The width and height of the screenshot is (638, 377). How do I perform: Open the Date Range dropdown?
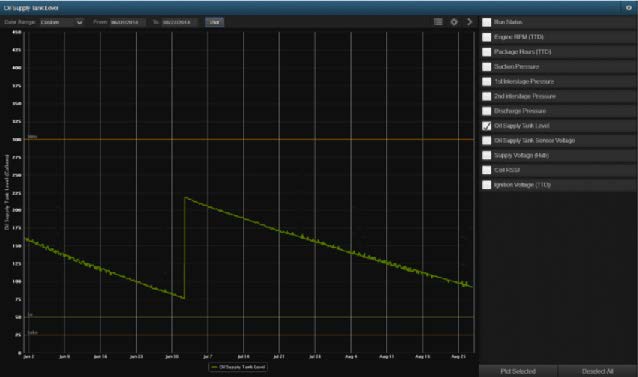tap(61, 22)
